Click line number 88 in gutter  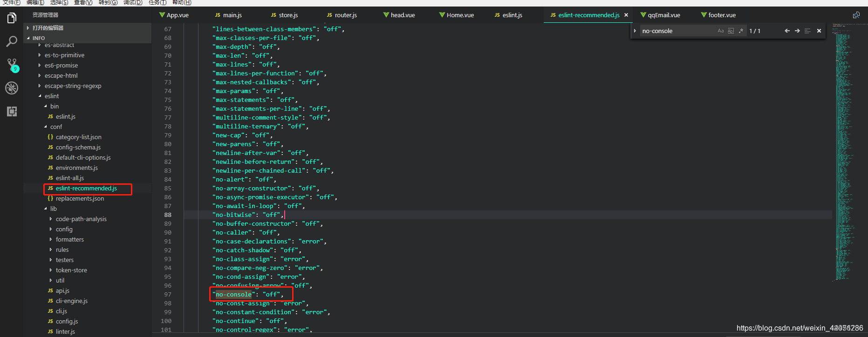(x=168, y=215)
